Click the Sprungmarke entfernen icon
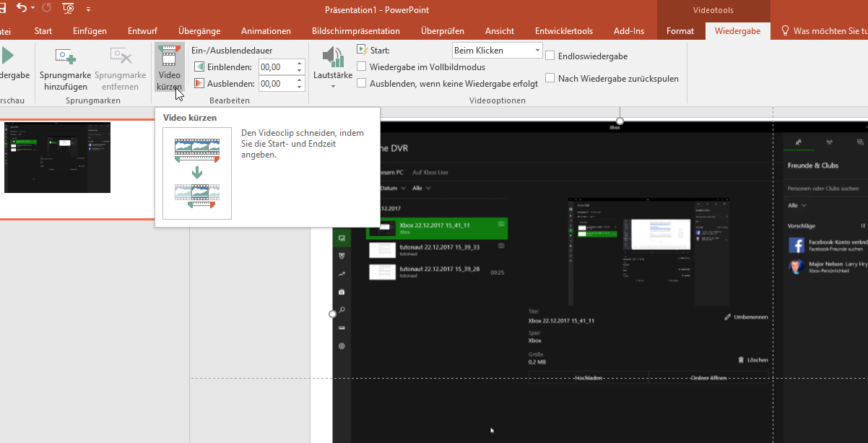This screenshot has height=443, width=868. click(x=120, y=56)
